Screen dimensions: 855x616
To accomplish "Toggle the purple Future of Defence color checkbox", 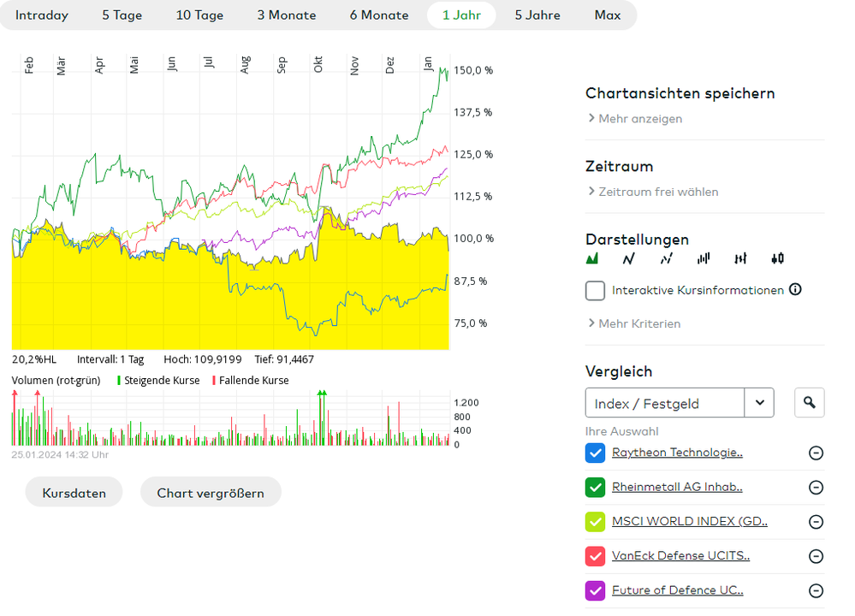I will click(x=595, y=589).
